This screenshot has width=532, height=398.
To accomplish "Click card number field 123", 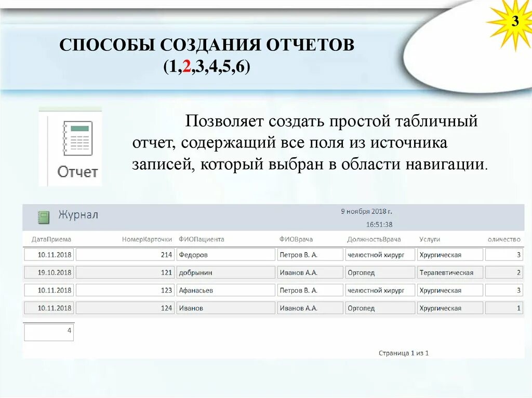I will click(x=125, y=290).
